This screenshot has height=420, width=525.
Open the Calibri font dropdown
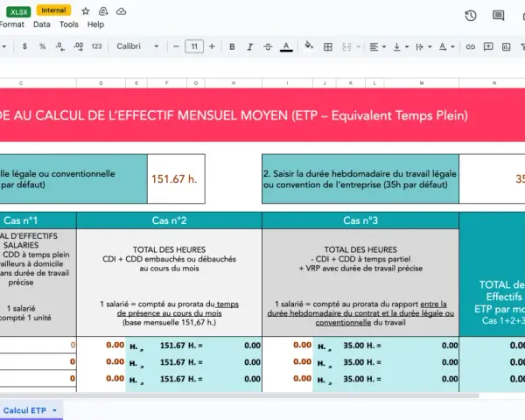click(137, 46)
